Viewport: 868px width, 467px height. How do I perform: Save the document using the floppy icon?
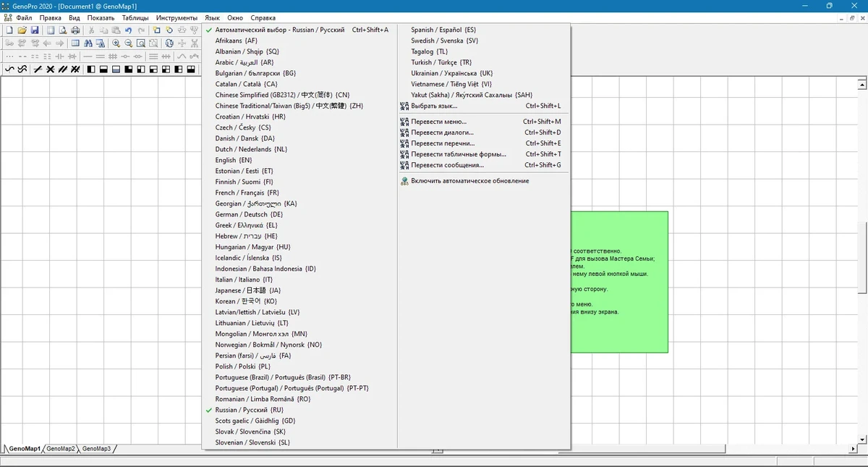pyautogui.click(x=35, y=30)
